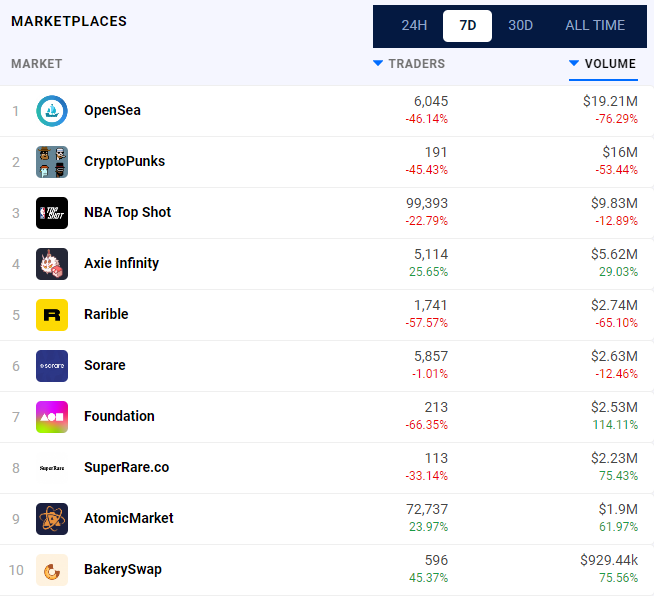The width and height of the screenshot is (654, 596).
Task: Click CryptoPunks' $16M volume value
Action: click(620, 152)
